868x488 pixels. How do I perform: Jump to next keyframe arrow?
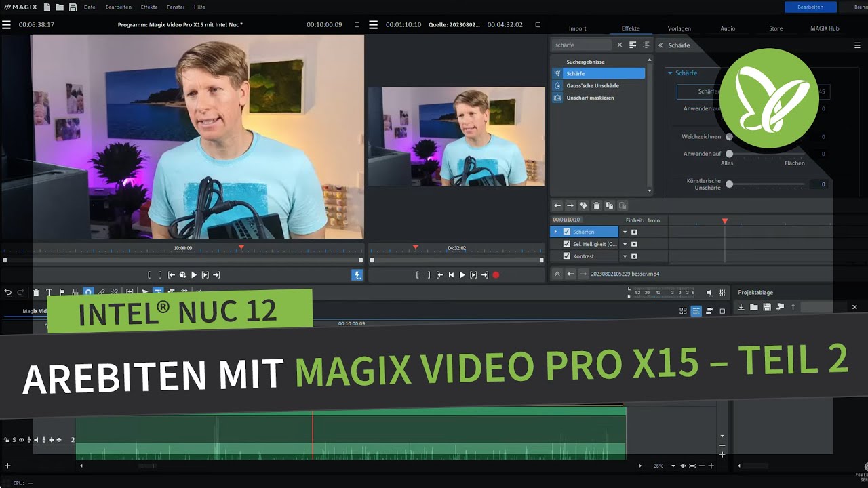coord(570,205)
